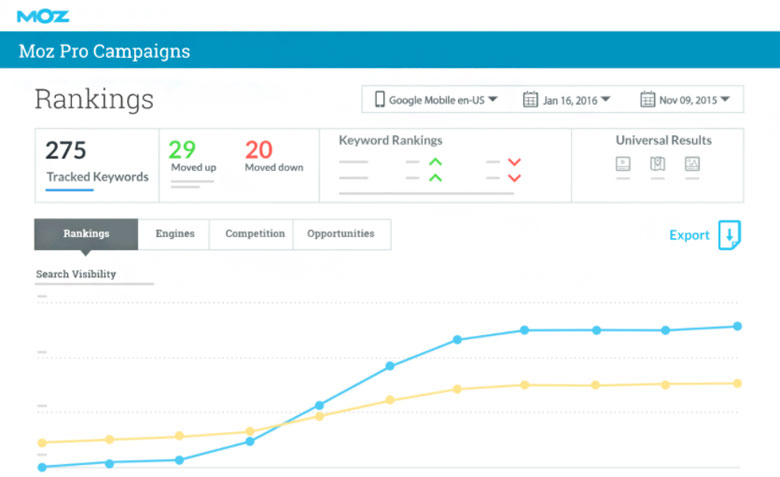Click the map pin icon under Universal Results
Viewport: 780px width, 477px height.
pos(657,164)
